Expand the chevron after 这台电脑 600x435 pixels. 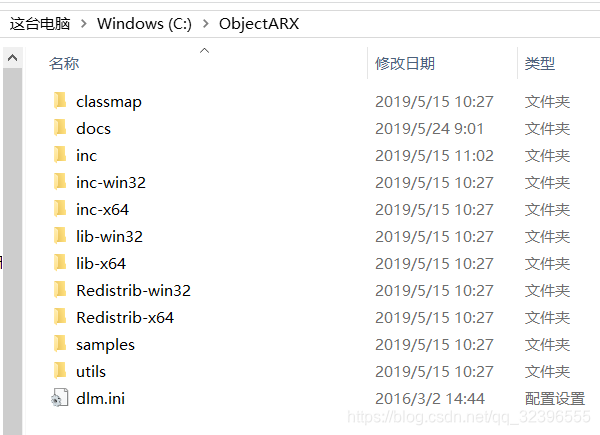tap(84, 23)
